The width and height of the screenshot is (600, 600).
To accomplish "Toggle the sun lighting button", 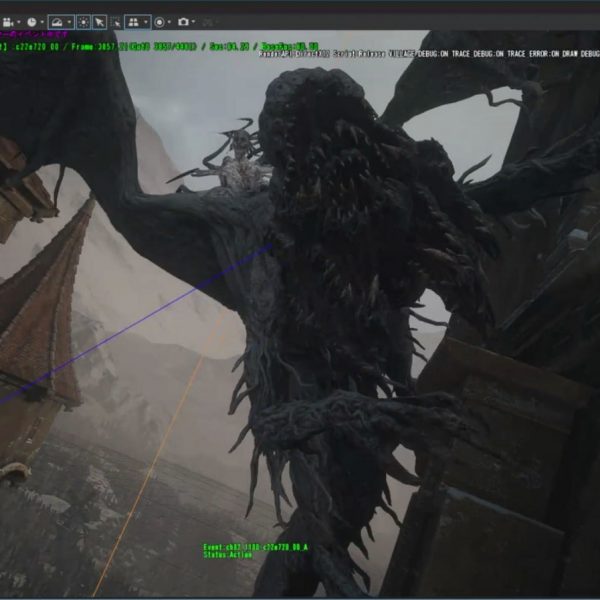I will (x=83, y=22).
